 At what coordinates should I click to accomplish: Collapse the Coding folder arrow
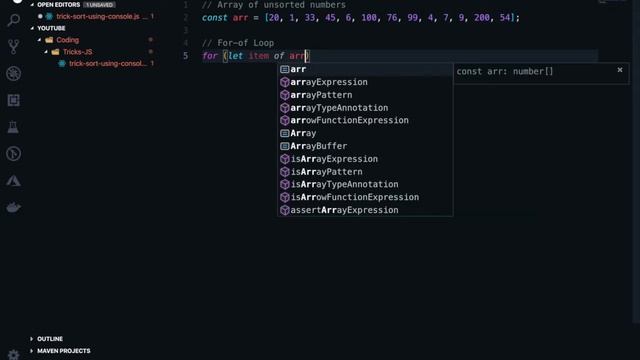pyautogui.click(x=40, y=40)
